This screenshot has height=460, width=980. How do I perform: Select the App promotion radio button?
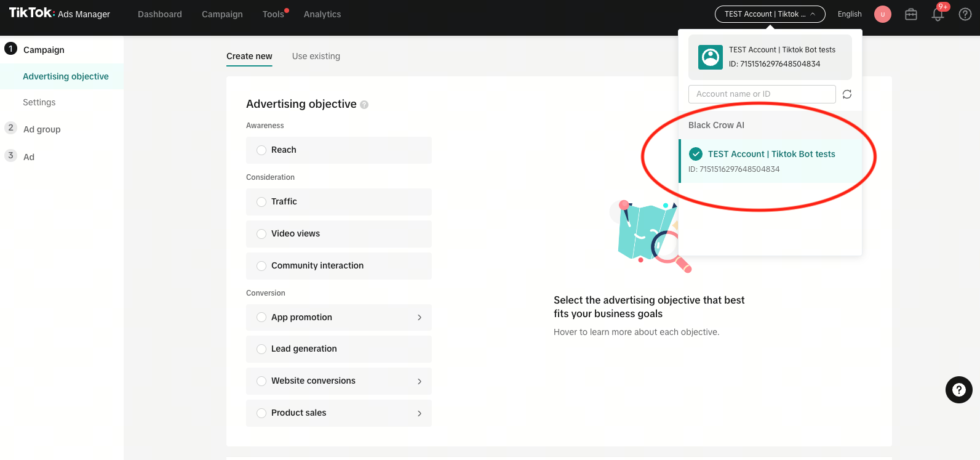tap(261, 318)
